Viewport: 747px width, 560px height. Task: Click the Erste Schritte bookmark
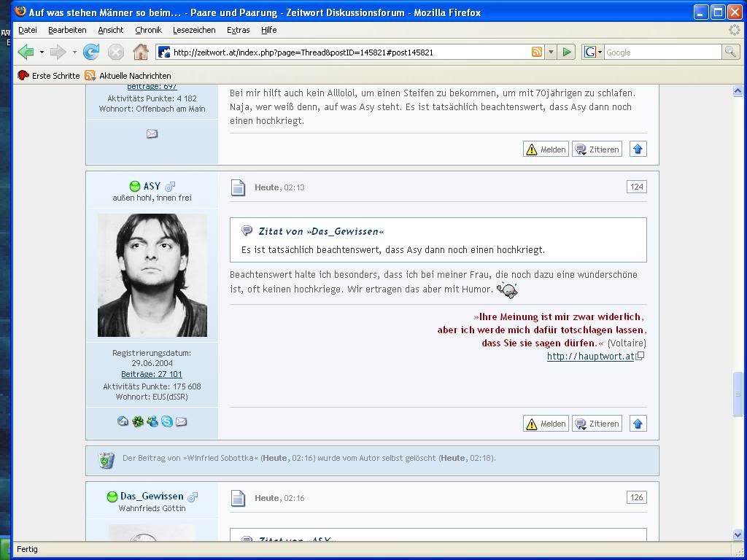[x=48, y=75]
